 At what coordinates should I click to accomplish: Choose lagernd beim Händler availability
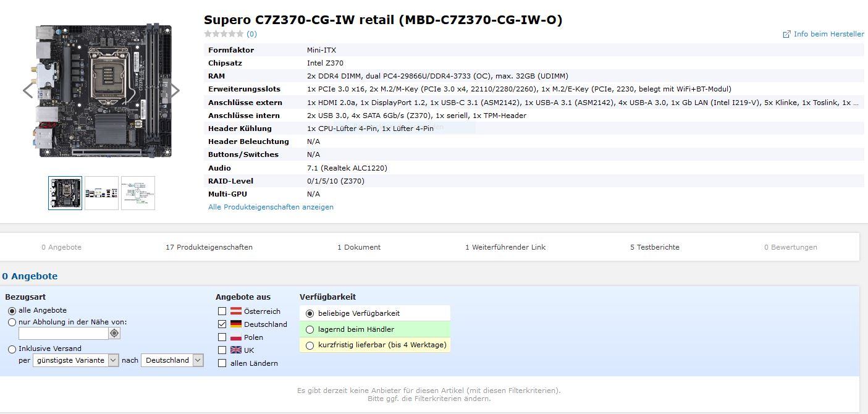[x=310, y=329]
